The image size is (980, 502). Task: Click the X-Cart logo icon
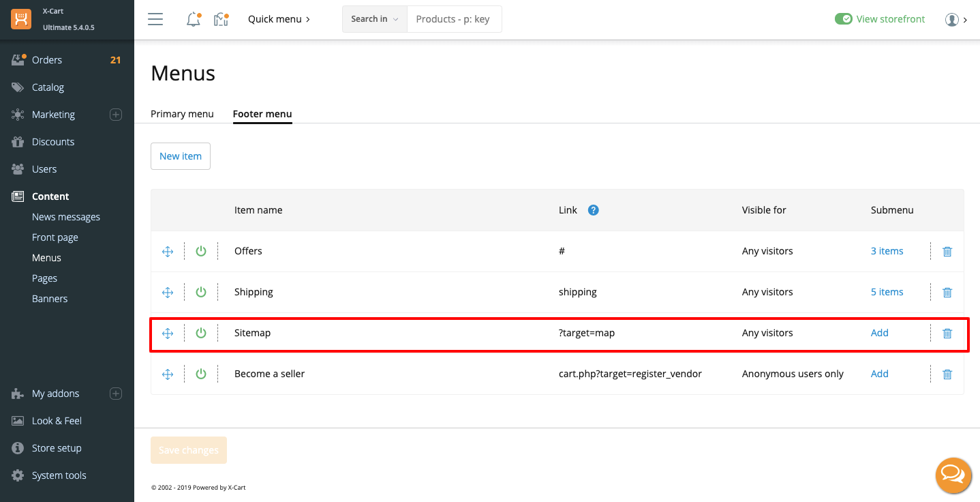click(20, 19)
